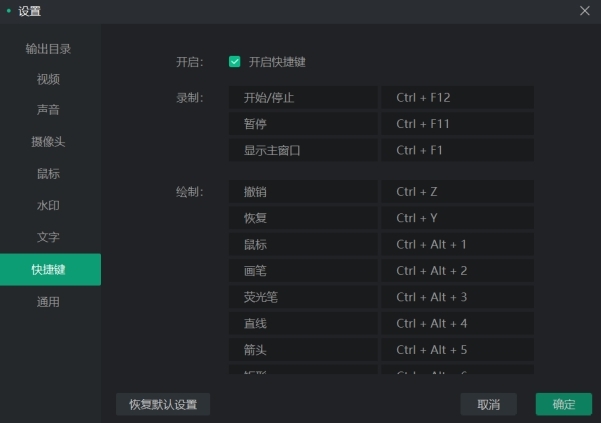Screen dimensions: 601x423
Task: Confirm settings with the 确定 button
Action: click(564, 404)
